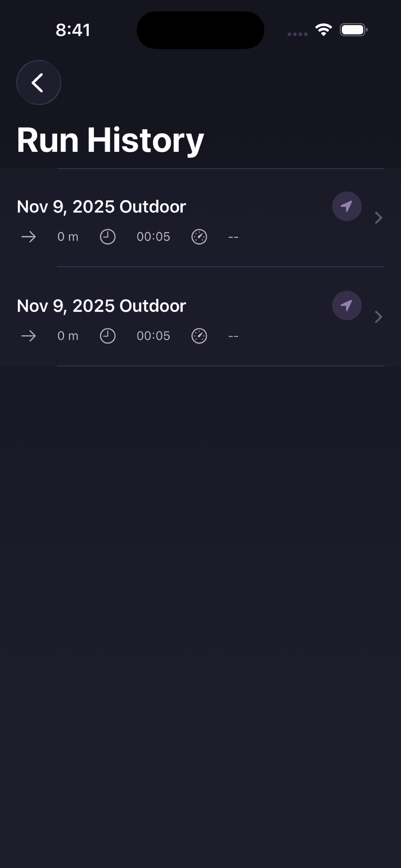Click the 00:05 duration of second run
The image size is (401, 868).
point(153,336)
